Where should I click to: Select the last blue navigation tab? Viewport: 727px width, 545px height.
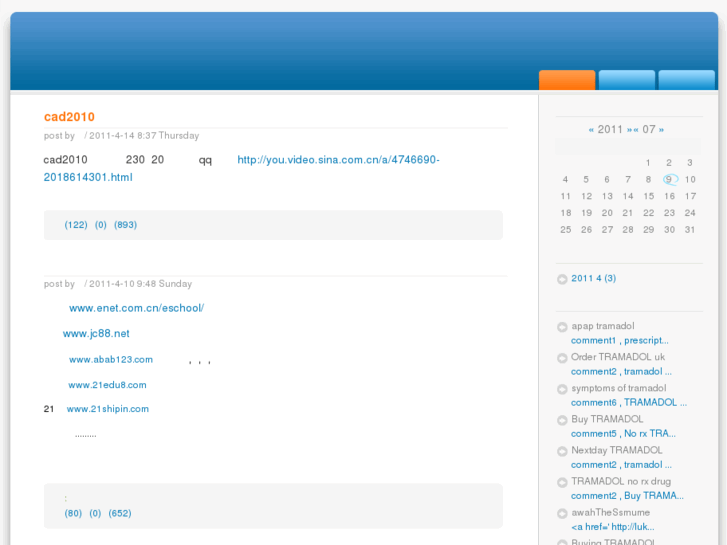coord(687,80)
